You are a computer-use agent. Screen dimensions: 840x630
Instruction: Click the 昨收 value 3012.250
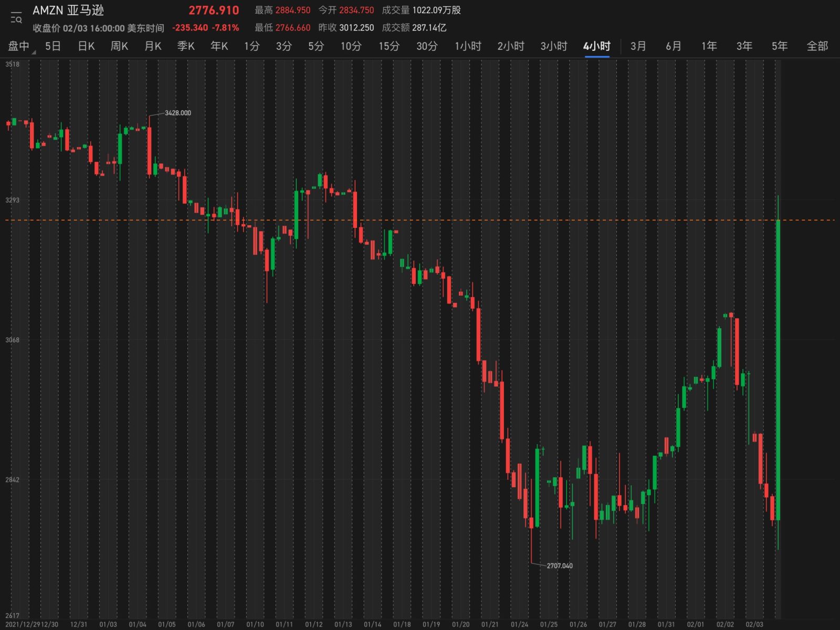(356, 28)
